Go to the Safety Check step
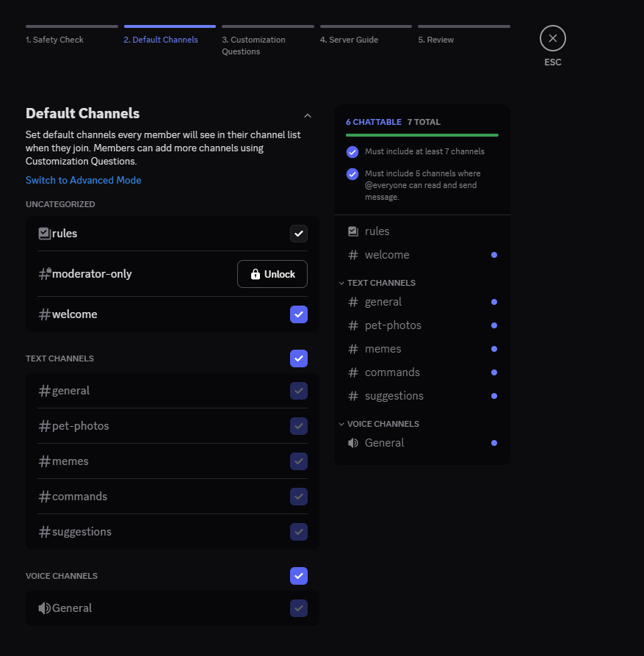The width and height of the screenshot is (644, 656). click(x=71, y=35)
